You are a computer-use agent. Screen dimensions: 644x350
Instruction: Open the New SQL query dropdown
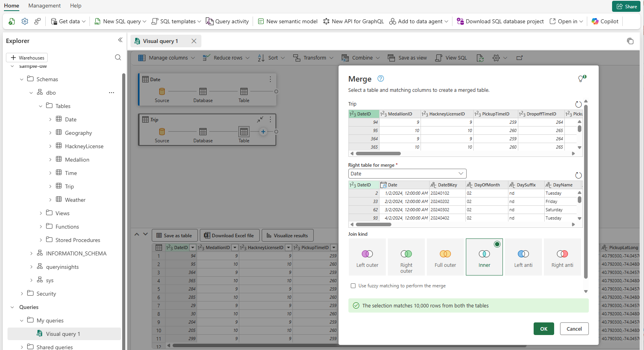click(x=120, y=21)
